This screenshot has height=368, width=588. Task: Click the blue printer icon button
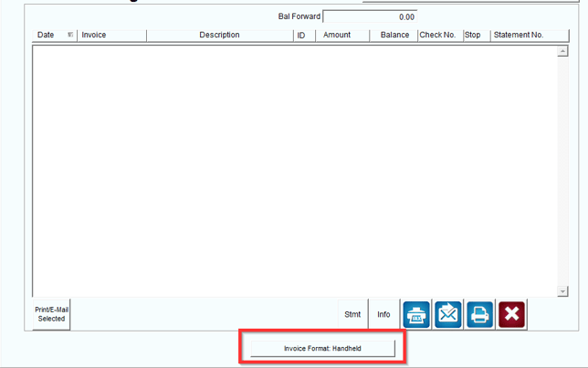(479, 314)
